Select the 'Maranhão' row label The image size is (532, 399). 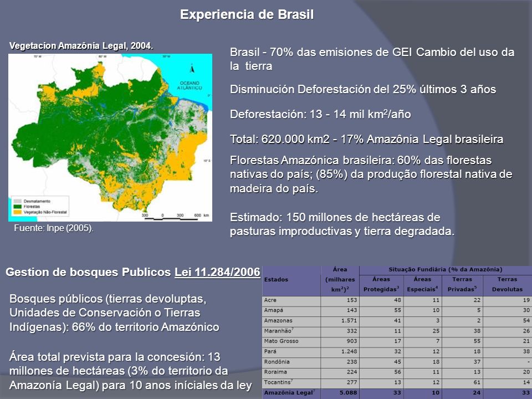point(279,330)
